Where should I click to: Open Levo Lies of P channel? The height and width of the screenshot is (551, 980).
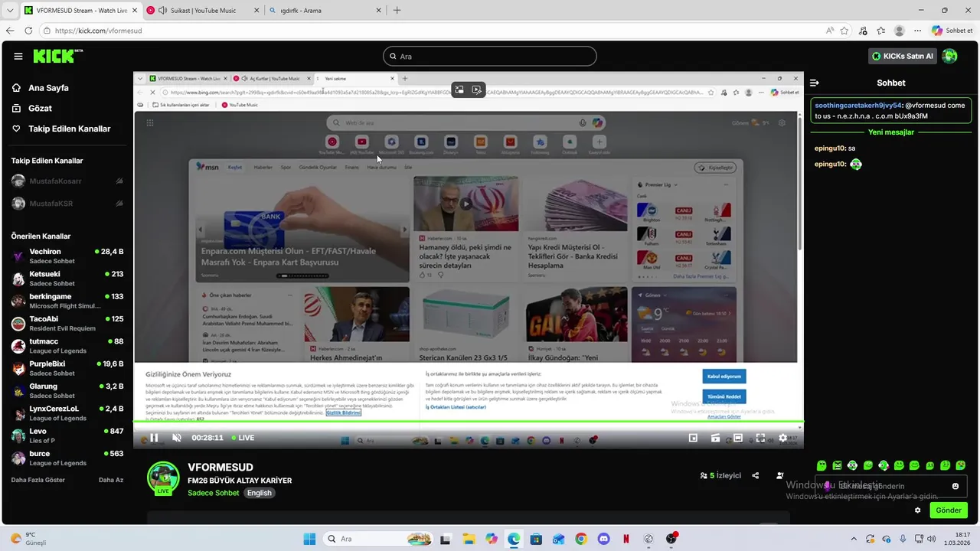click(67, 436)
